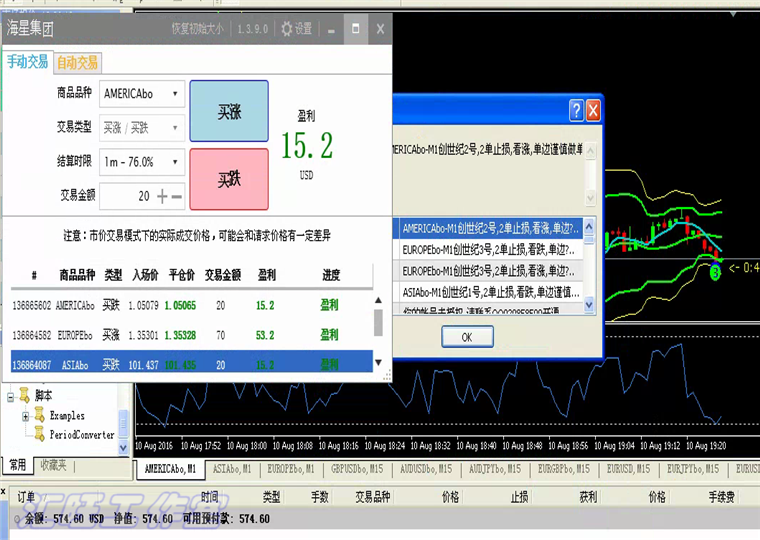Image resolution: width=760 pixels, height=540 pixels.
Task: Open the AMERICAbo,M1 chart tab
Action: pyautogui.click(x=170, y=469)
